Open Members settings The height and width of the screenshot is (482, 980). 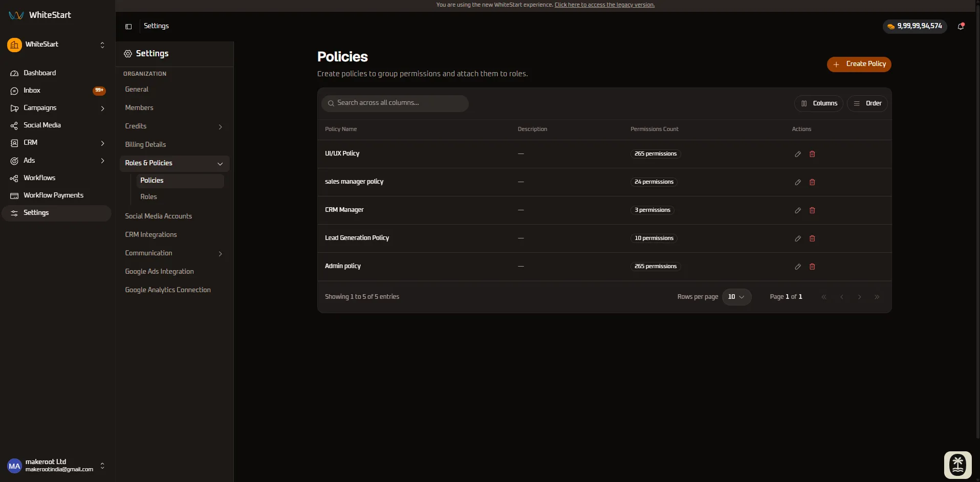tap(174, 108)
